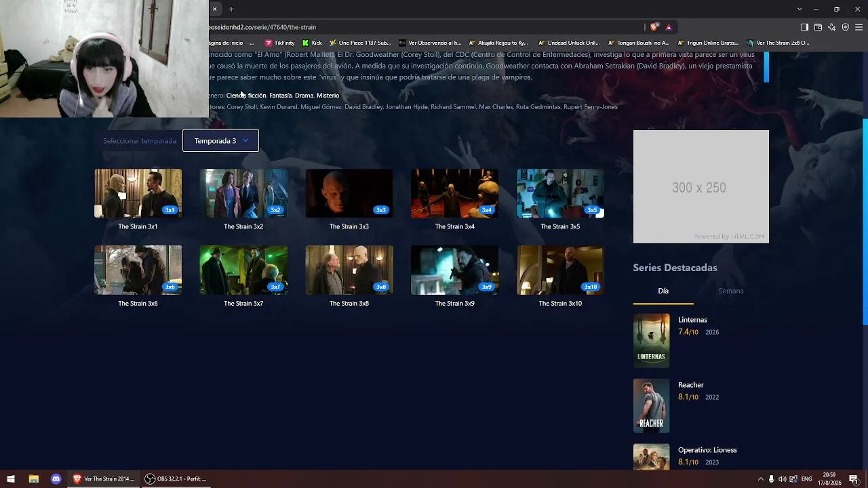Open the Windows notification center icon
The width and height of the screenshot is (868, 488).
click(x=854, y=479)
